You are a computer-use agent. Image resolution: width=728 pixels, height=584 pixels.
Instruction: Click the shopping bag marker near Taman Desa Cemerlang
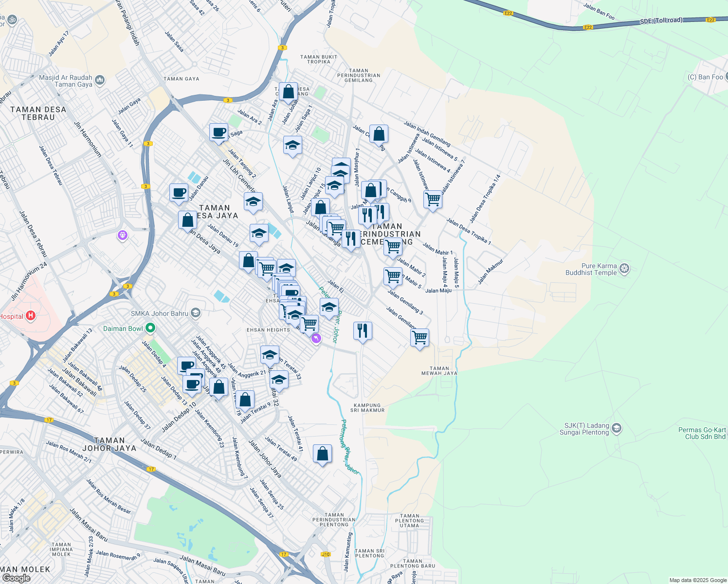288,91
